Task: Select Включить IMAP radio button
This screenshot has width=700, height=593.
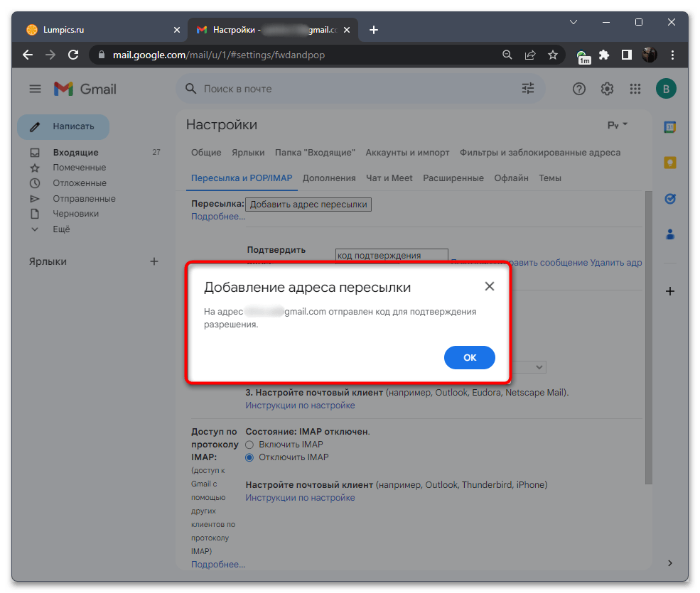Action: click(x=249, y=445)
